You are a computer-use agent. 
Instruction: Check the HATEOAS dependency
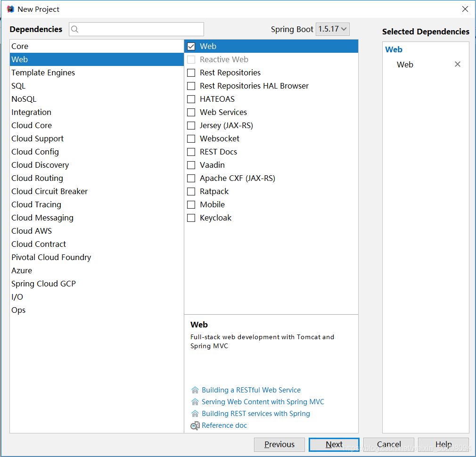(x=191, y=99)
